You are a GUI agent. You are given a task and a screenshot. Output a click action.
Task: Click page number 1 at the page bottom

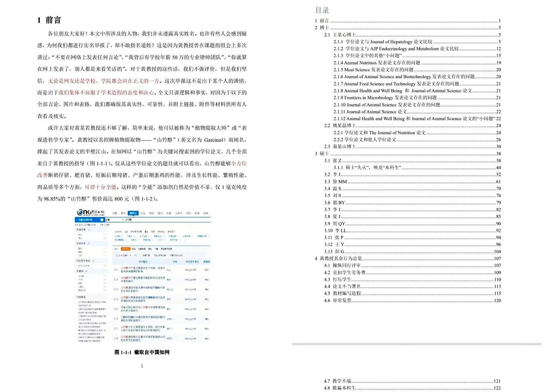pyautogui.click(x=142, y=366)
